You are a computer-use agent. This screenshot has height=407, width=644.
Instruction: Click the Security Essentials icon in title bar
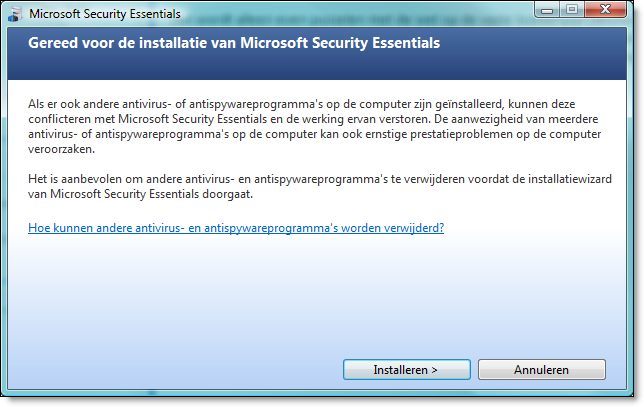(15, 14)
